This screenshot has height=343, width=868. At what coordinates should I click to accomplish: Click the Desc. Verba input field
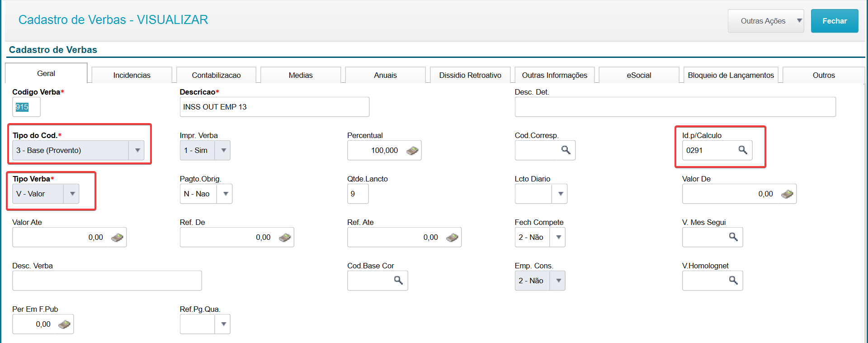[x=107, y=281]
